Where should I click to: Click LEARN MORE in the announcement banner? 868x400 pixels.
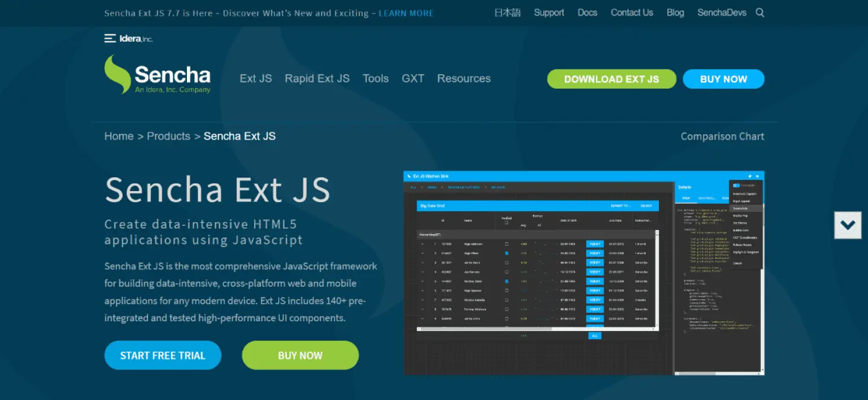(406, 13)
